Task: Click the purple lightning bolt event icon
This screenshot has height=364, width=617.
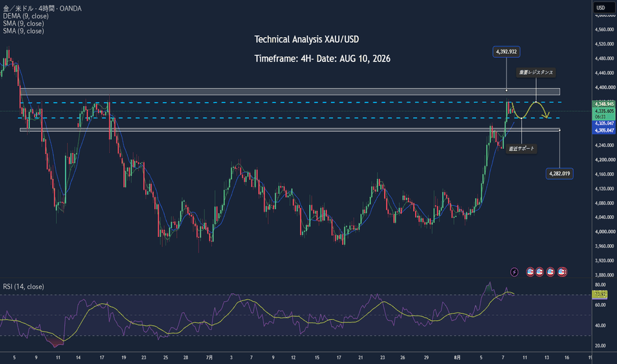Action: 514,272
